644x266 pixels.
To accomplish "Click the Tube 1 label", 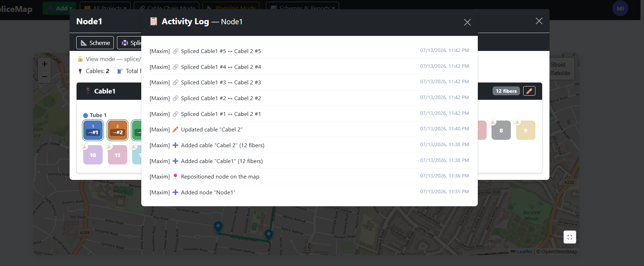I will 98,115.
